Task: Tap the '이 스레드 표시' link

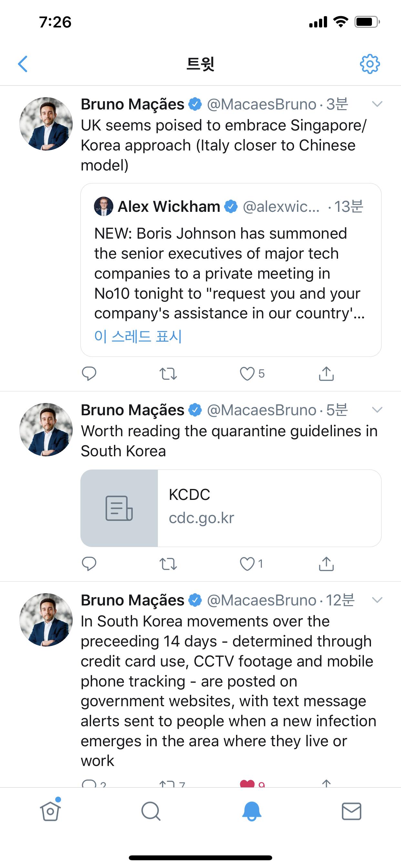Action: 138,336
